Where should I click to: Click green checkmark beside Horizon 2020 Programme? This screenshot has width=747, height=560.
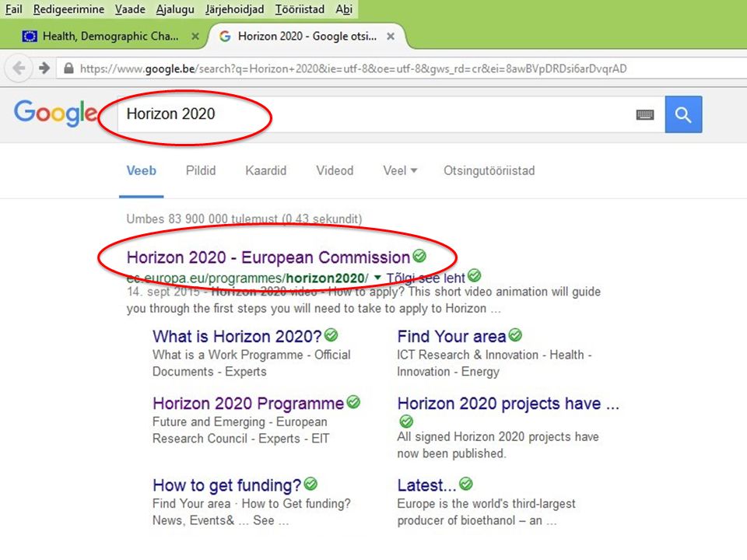pos(353,402)
